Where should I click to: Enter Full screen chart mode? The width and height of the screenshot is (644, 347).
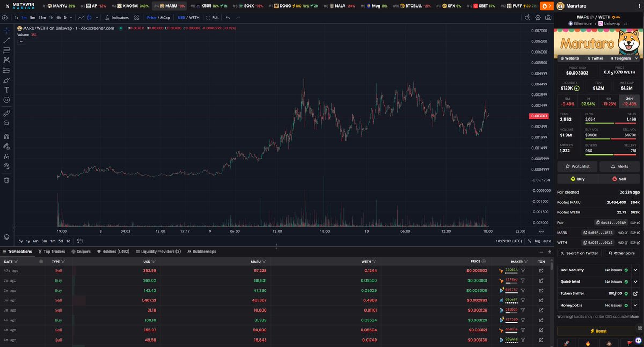point(211,17)
